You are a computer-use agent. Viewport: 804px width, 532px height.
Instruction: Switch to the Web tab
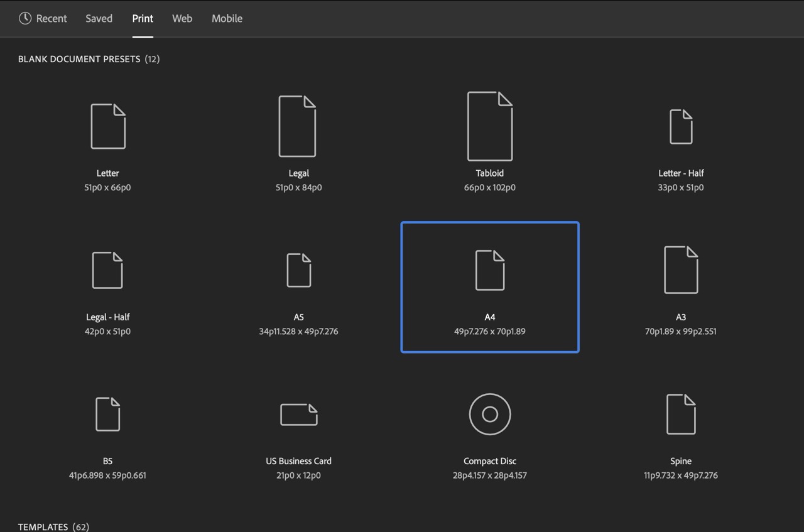[182, 18]
